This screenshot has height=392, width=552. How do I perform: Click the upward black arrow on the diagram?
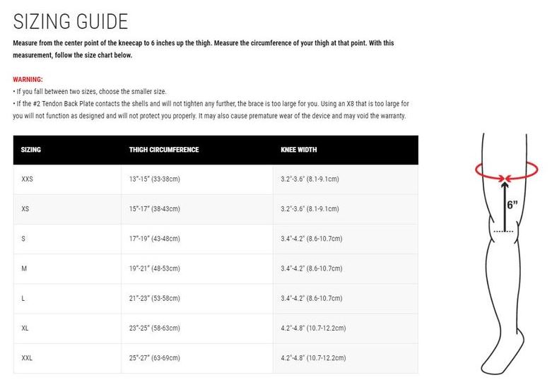504,205
